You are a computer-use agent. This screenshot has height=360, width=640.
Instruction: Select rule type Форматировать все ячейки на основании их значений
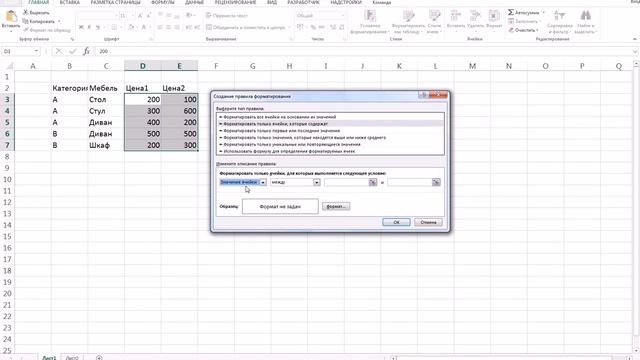[330, 117]
